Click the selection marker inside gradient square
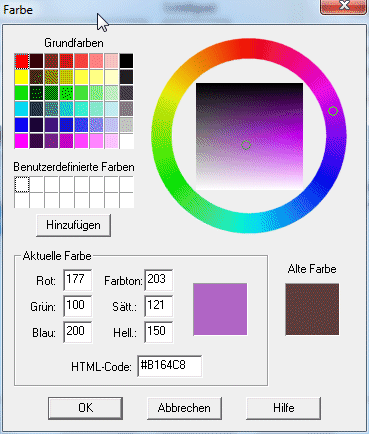The width and height of the screenshot is (369, 434). 246,145
